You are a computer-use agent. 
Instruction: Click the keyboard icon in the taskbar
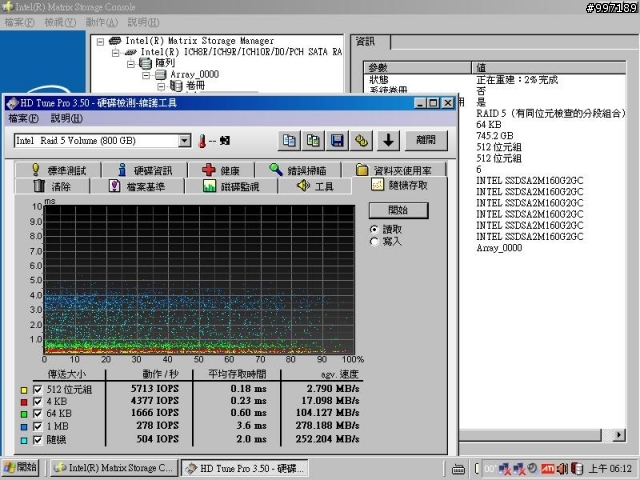coord(458,469)
